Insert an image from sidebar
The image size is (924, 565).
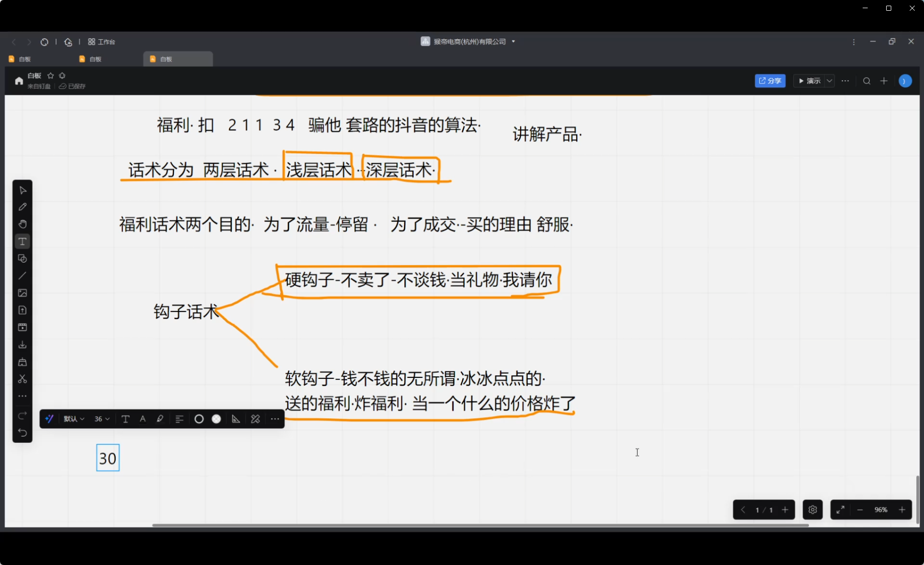22,293
